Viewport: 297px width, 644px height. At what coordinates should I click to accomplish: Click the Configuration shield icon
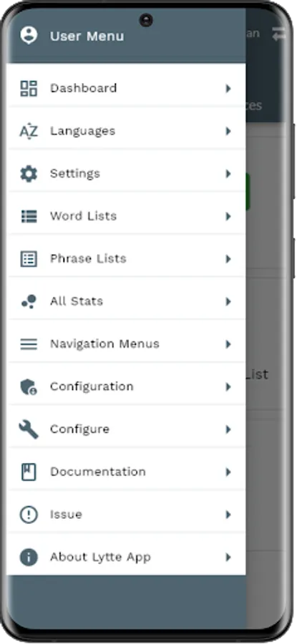[x=29, y=387]
